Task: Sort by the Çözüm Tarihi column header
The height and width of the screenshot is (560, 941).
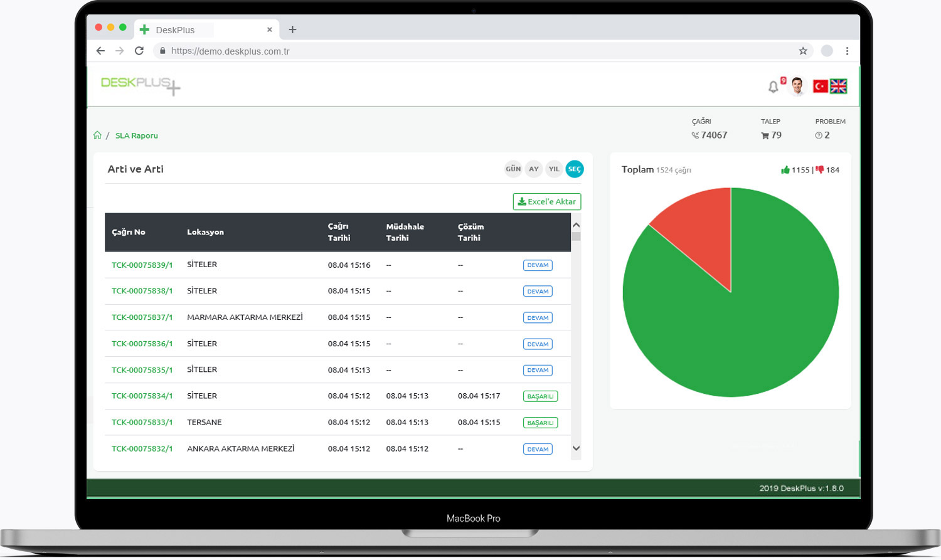Action: (470, 232)
